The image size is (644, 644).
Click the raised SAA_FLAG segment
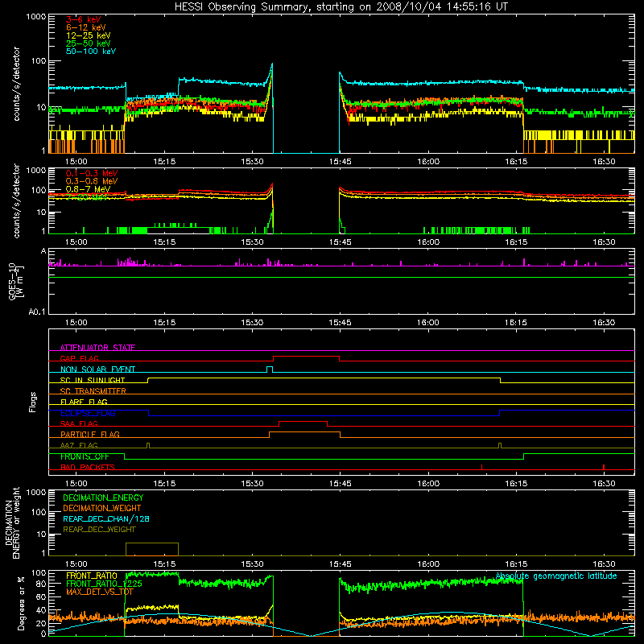tap(303, 422)
